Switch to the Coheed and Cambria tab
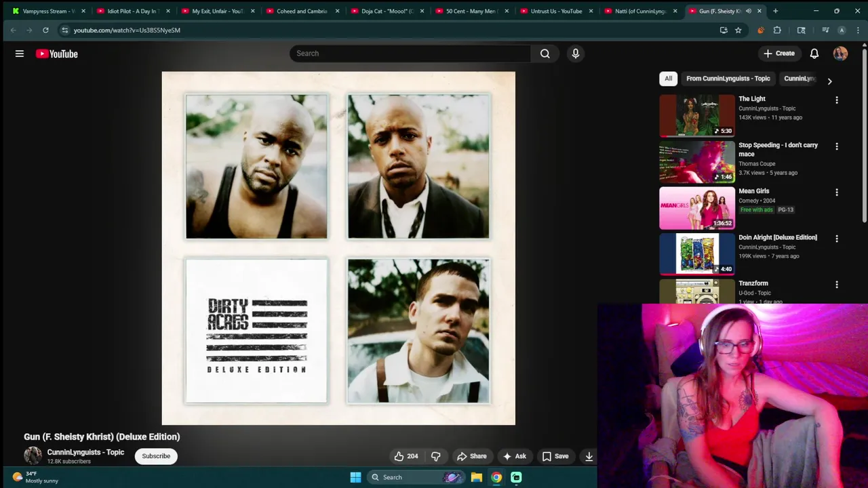This screenshot has width=868, height=488. [x=302, y=11]
